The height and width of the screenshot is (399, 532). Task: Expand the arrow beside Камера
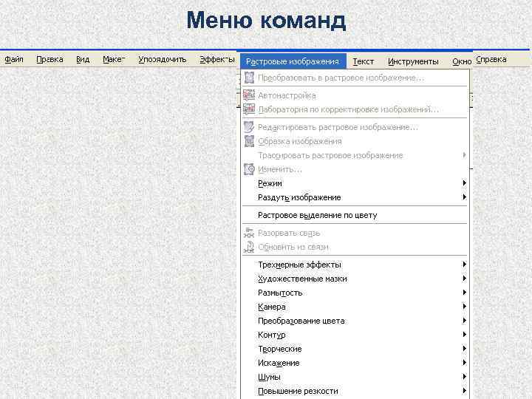(x=464, y=307)
